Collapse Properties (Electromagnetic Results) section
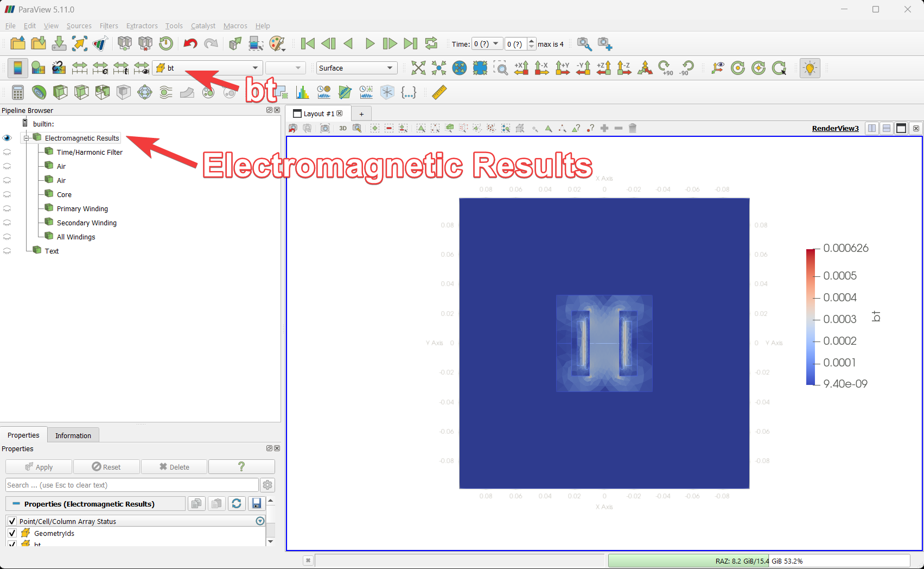The height and width of the screenshot is (569, 924). tap(16, 504)
